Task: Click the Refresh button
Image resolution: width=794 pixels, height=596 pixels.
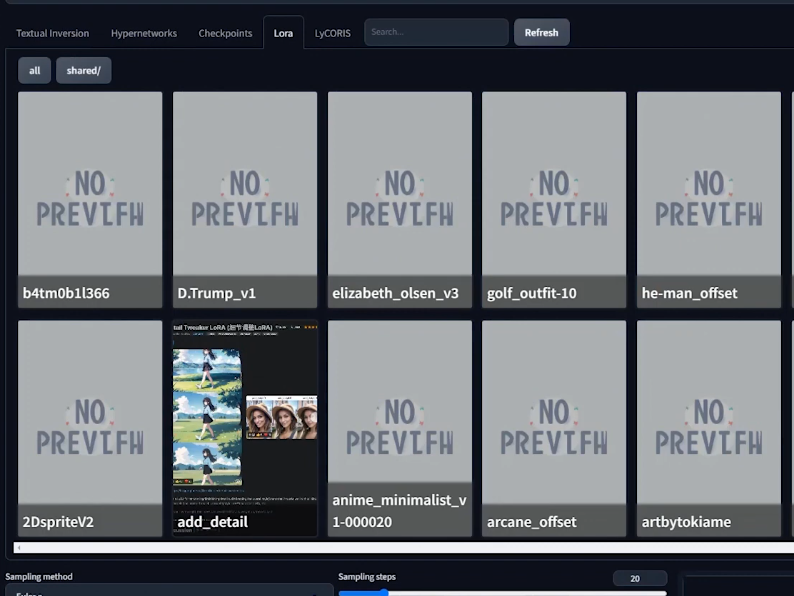Action: 541,32
